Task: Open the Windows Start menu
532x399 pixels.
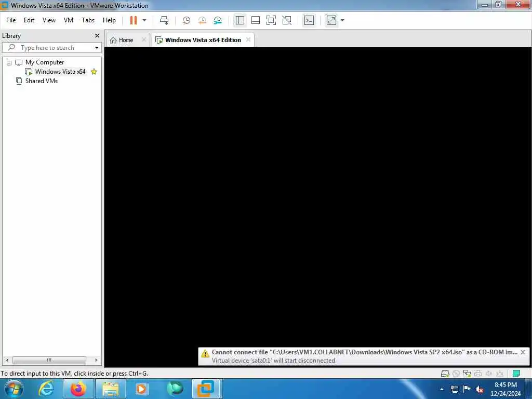Action: coord(14,389)
